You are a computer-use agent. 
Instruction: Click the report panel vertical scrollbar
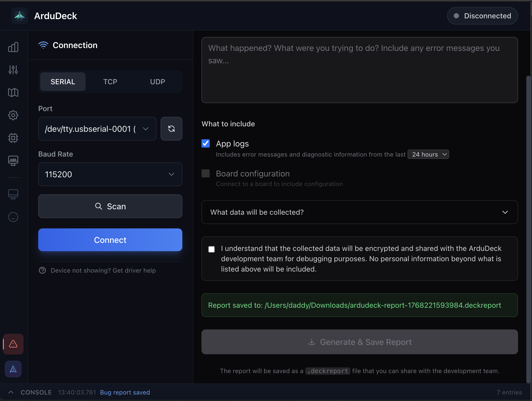(528, 229)
